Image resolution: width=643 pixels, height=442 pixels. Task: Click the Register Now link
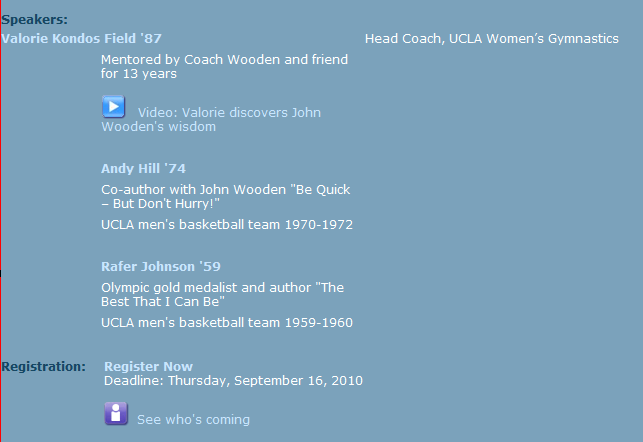coord(148,367)
